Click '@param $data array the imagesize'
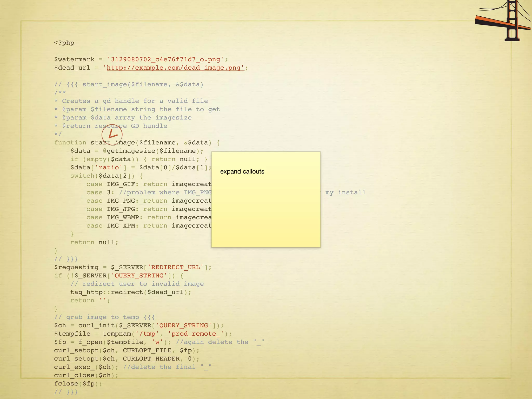Screen dimensions: 532x399 pos(127,118)
